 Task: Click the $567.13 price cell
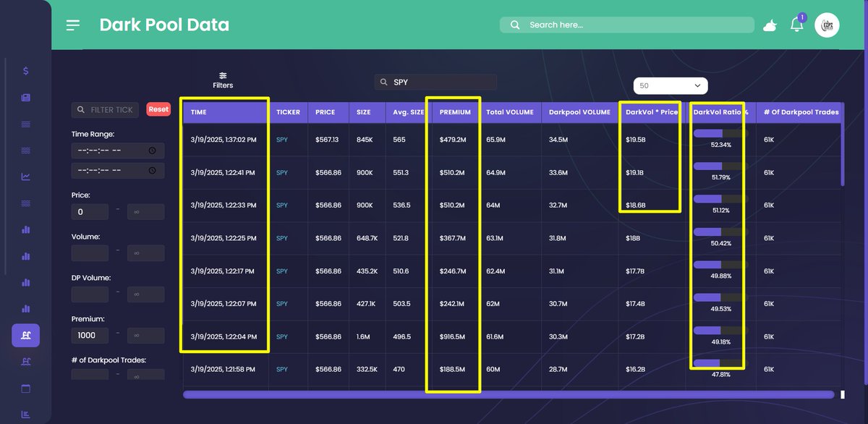pos(327,140)
